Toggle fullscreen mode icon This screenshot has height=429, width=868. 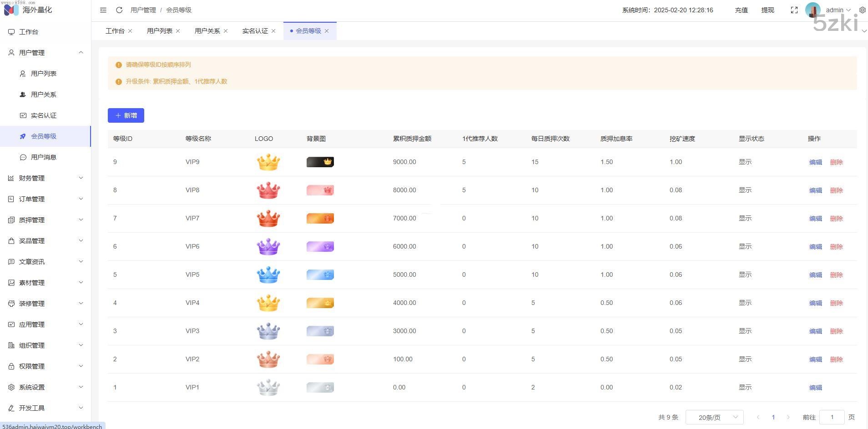tap(794, 10)
